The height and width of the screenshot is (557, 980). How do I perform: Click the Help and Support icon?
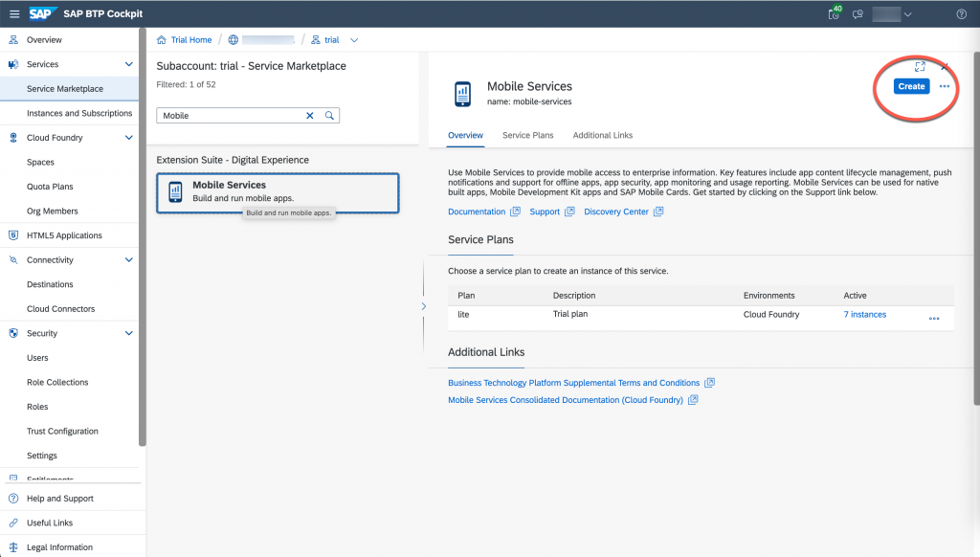(x=13, y=499)
